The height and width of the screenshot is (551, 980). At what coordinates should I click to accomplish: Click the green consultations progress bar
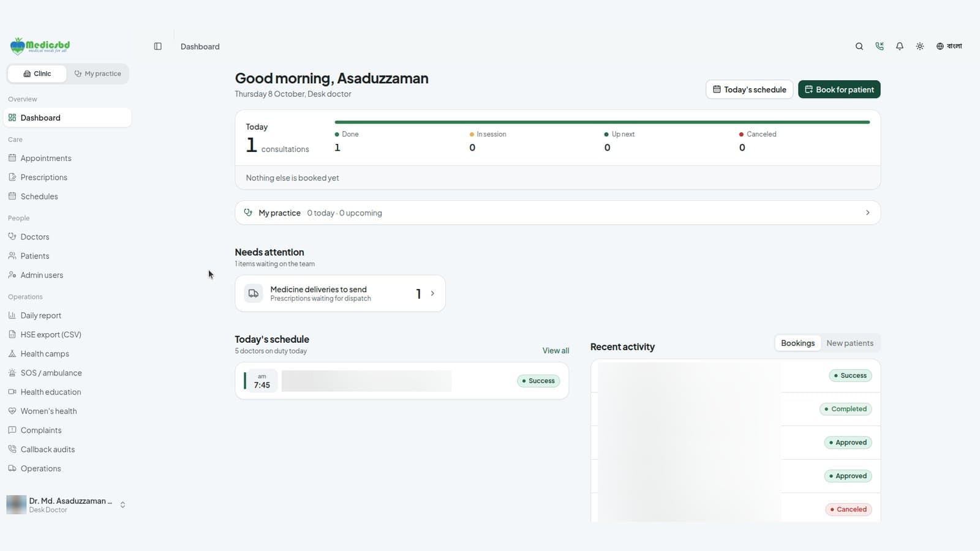(602, 122)
